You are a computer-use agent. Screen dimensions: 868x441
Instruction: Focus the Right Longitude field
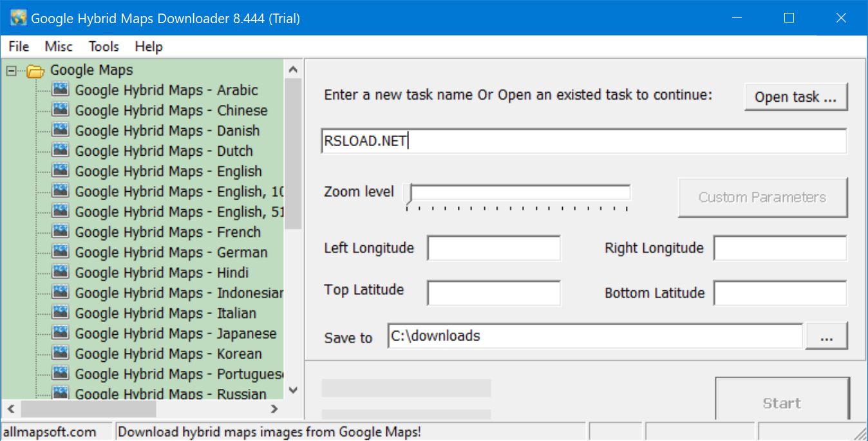pyautogui.click(x=780, y=248)
